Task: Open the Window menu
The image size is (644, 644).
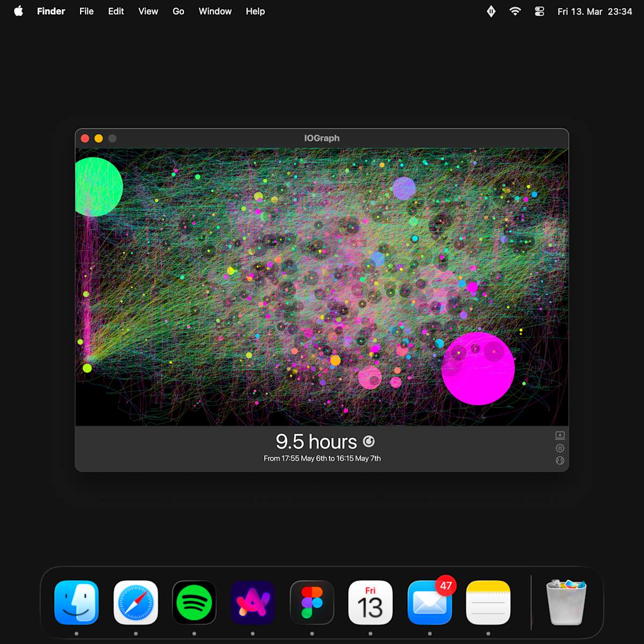Action: pos(215,11)
